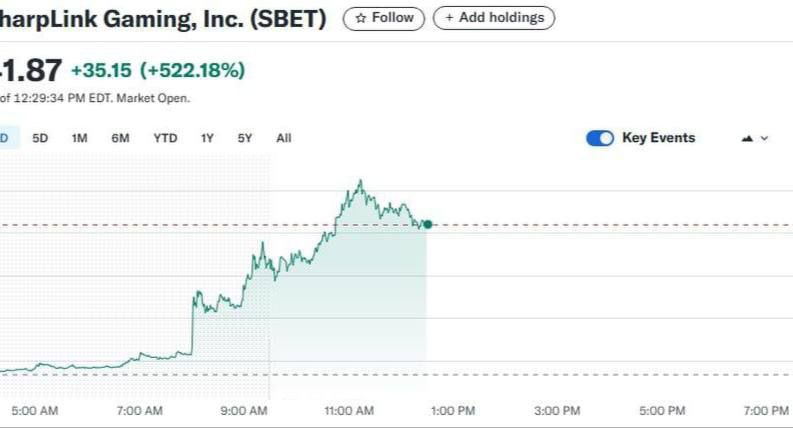Image resolution: width=793 pixels, height=428 pixels.
Task: Select the 5D time range tab
Action: 40,138
